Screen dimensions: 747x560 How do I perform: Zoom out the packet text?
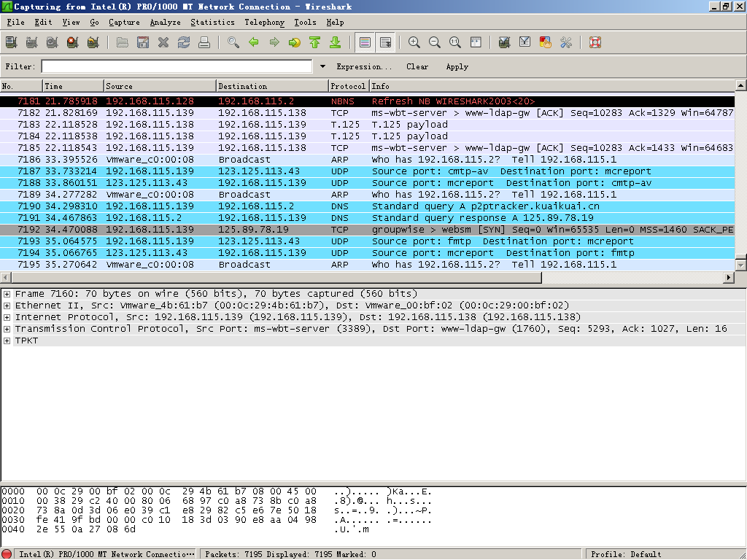(x=435, y=42)
